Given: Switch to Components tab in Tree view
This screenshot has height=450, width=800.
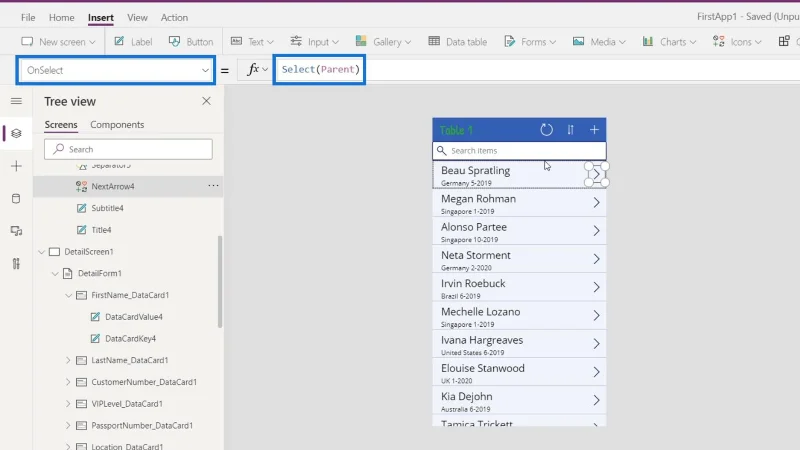Looking at the screenshot, I should pyautogui.click(x=117, y=124).
